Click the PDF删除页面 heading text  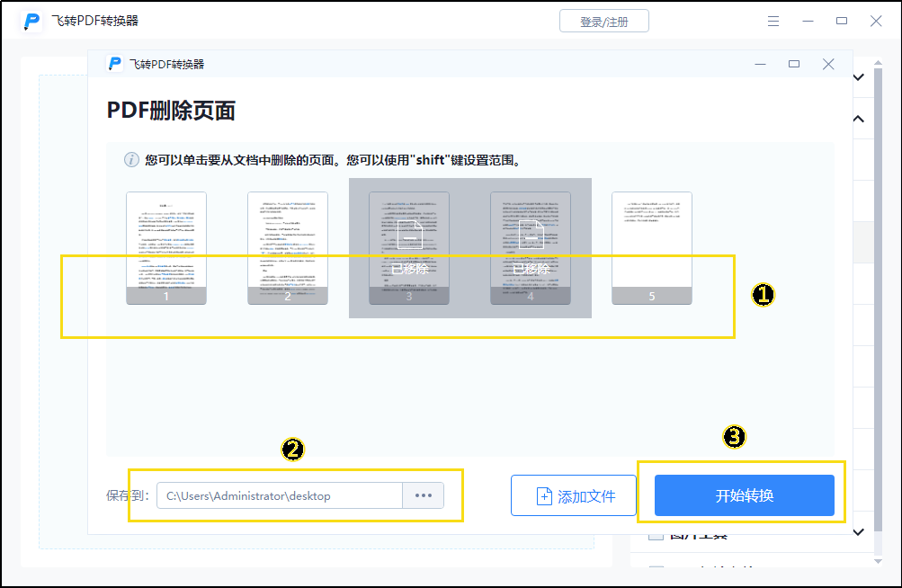171,110
